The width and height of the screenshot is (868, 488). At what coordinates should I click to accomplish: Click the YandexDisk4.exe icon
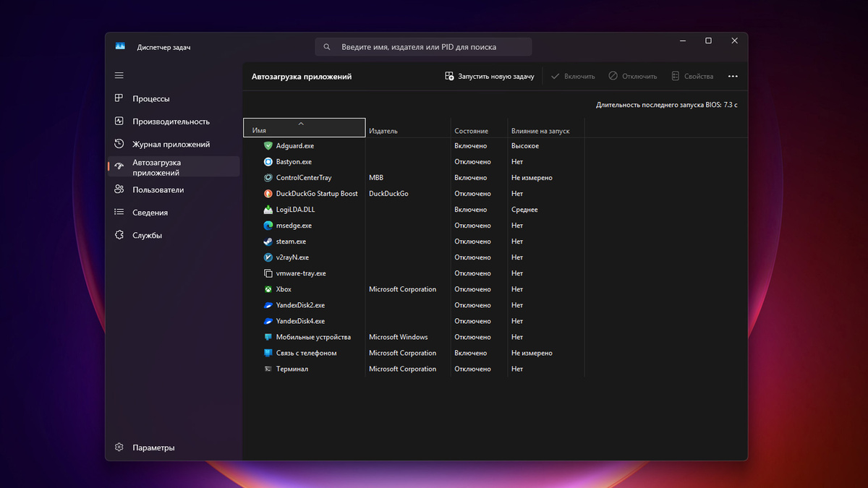(268, 321)
